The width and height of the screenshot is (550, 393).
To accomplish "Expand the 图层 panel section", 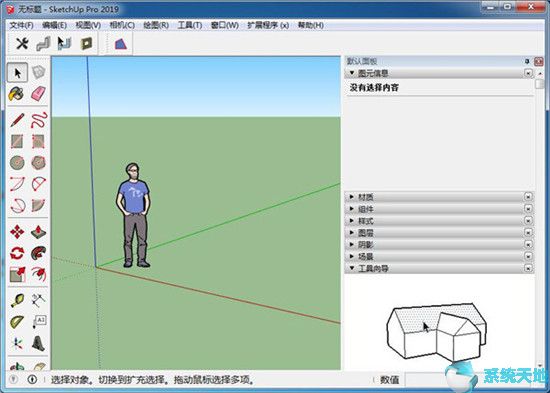I will coord(438,232).
